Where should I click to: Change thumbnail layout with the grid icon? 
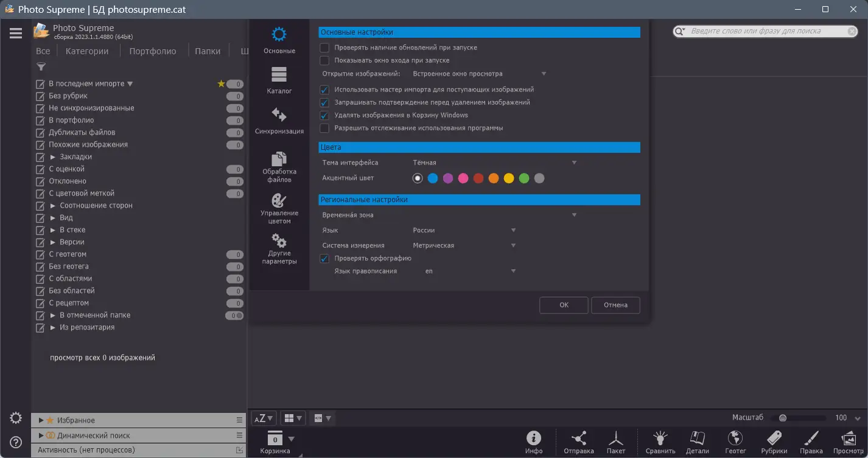[x=293, y=418]
